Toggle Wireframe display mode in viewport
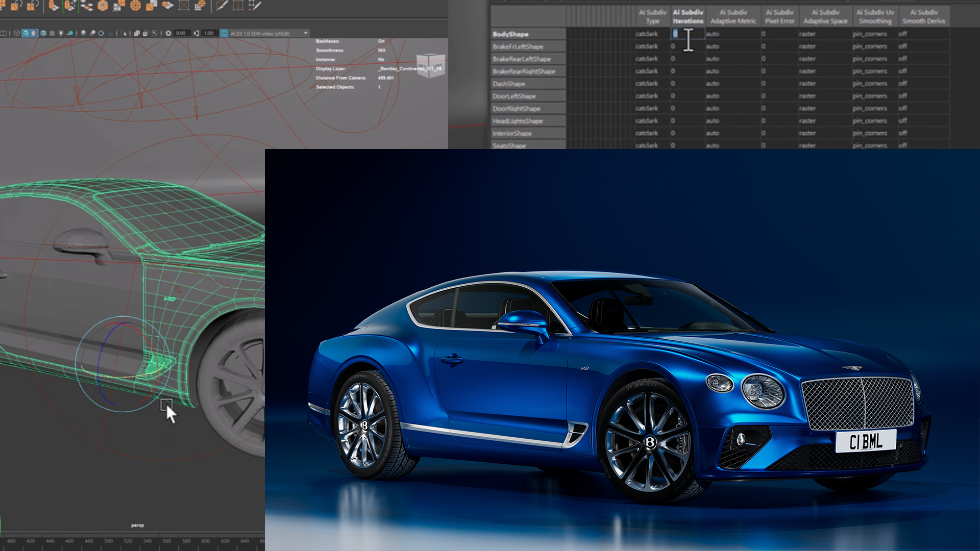980x551 pixels. pos(17,33)
